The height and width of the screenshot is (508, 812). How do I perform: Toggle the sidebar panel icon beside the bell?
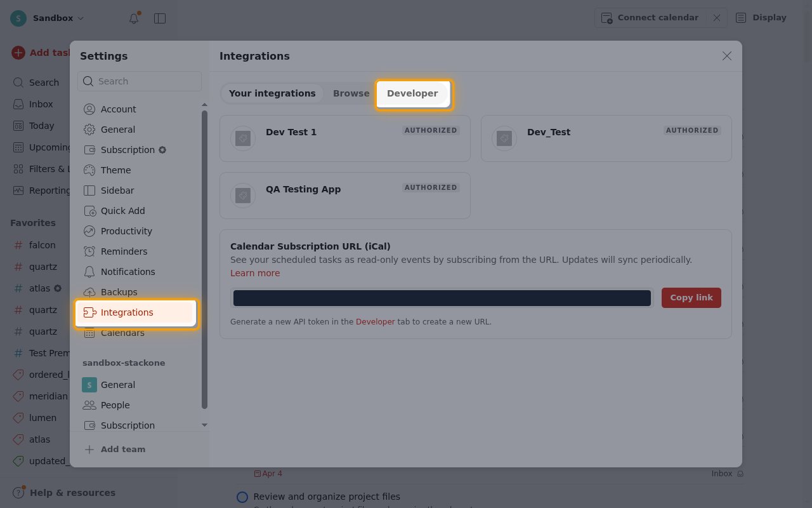pos(160,18)
